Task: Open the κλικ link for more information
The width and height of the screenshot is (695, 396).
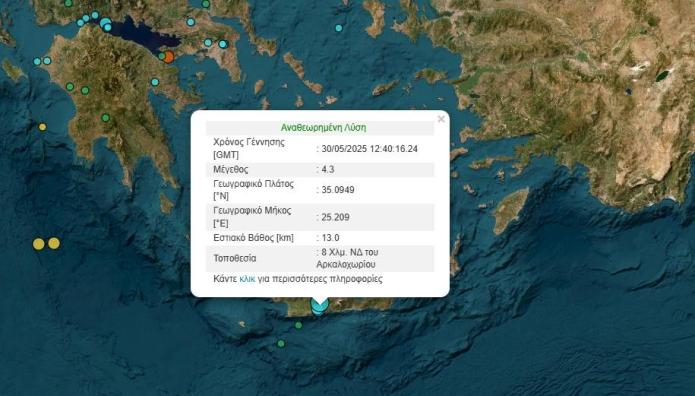Action: tap(247, 279)
